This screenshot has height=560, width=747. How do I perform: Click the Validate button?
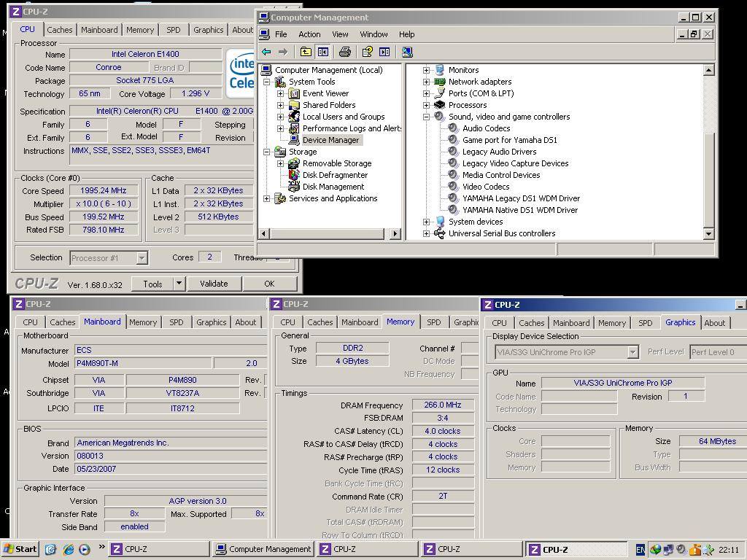pyautogui.click(x=214, y=284)
